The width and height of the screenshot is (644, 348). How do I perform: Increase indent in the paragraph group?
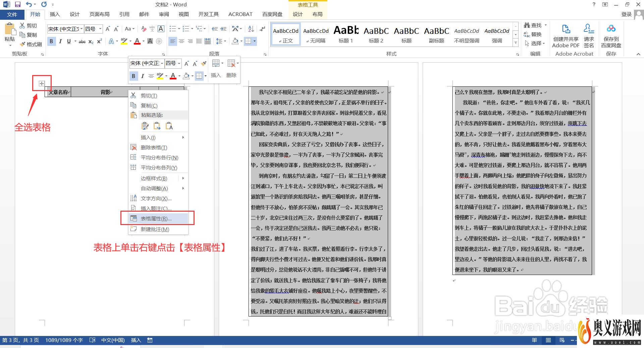223,29
